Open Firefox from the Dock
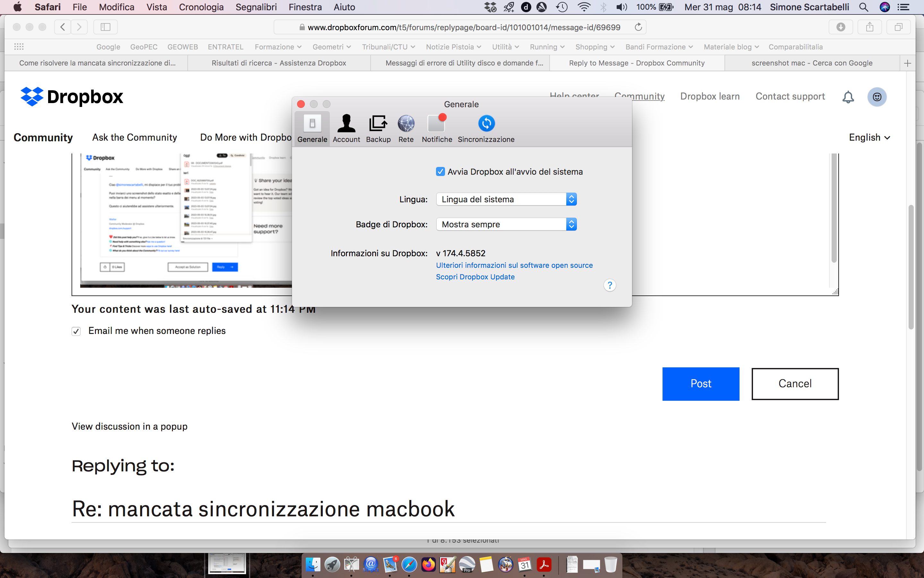 (x=428, y=564)
